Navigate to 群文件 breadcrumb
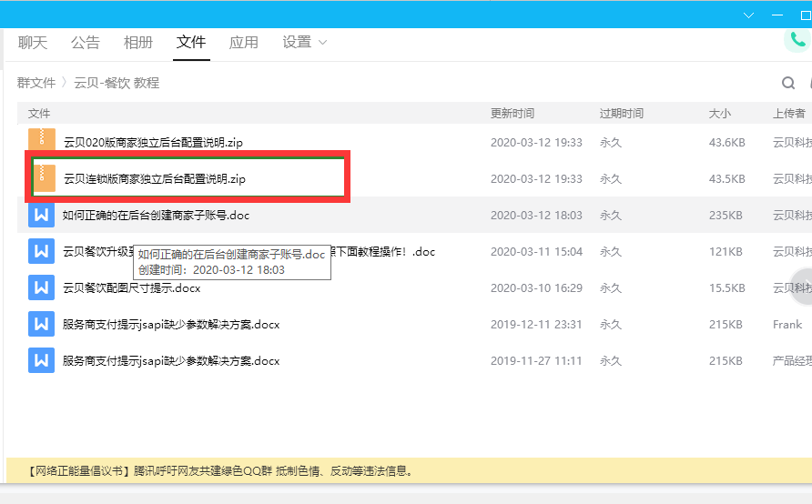Viewport: 812px width, 504px height. point(36,83)
